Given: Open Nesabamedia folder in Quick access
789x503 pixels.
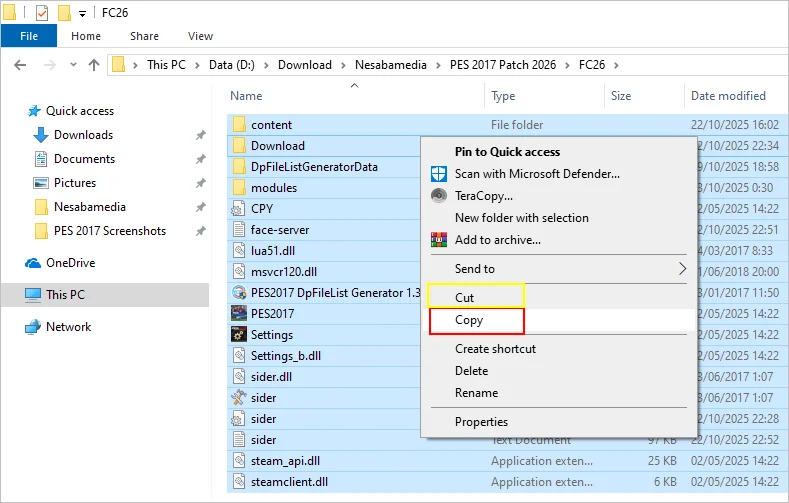Looking at the screenshot, I should 90,207.
